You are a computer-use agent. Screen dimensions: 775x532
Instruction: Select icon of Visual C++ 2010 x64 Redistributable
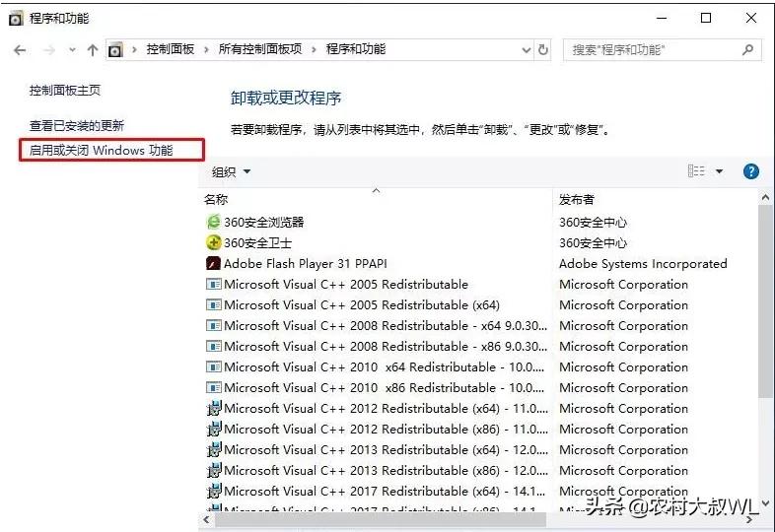click(213, 367)
